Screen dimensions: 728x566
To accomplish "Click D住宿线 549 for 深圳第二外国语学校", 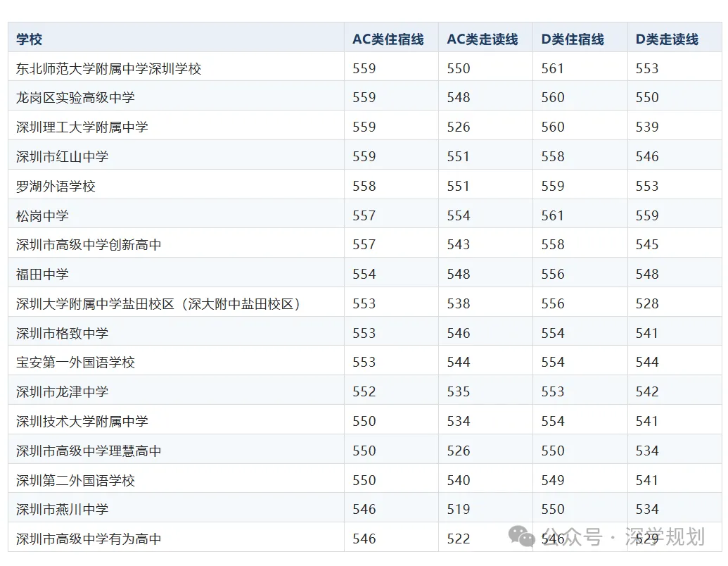I will coord(553,480).
